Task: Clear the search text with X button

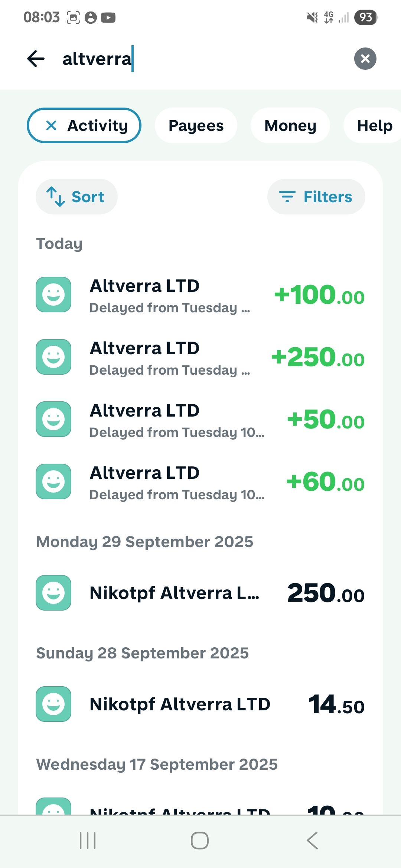Action: click(365, 59)
